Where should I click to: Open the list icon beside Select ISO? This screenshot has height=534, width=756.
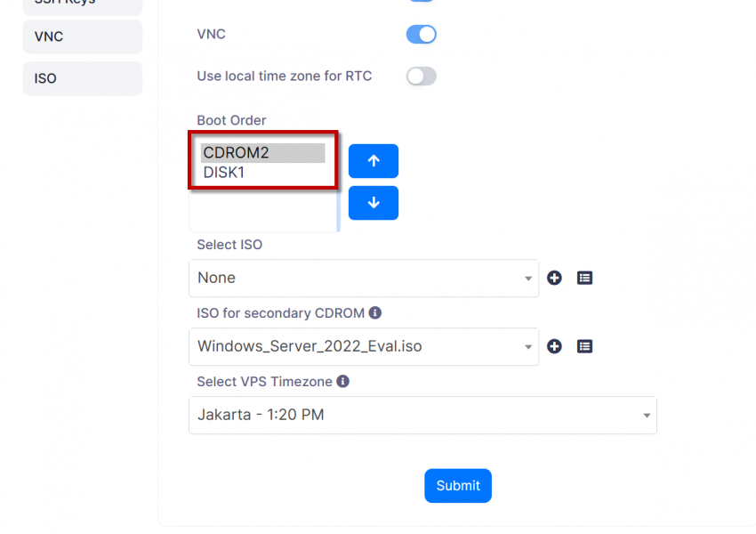(x=584, y=278)
